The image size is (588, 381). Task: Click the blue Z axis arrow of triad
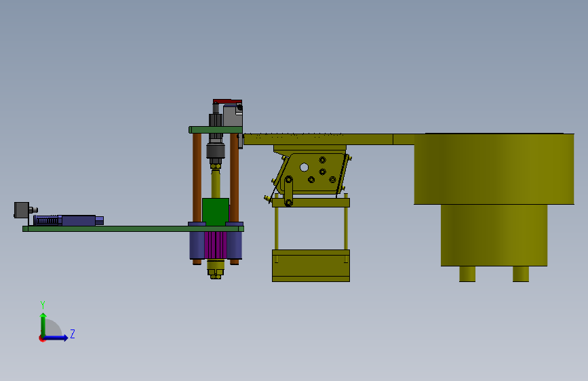click(56, 338)
